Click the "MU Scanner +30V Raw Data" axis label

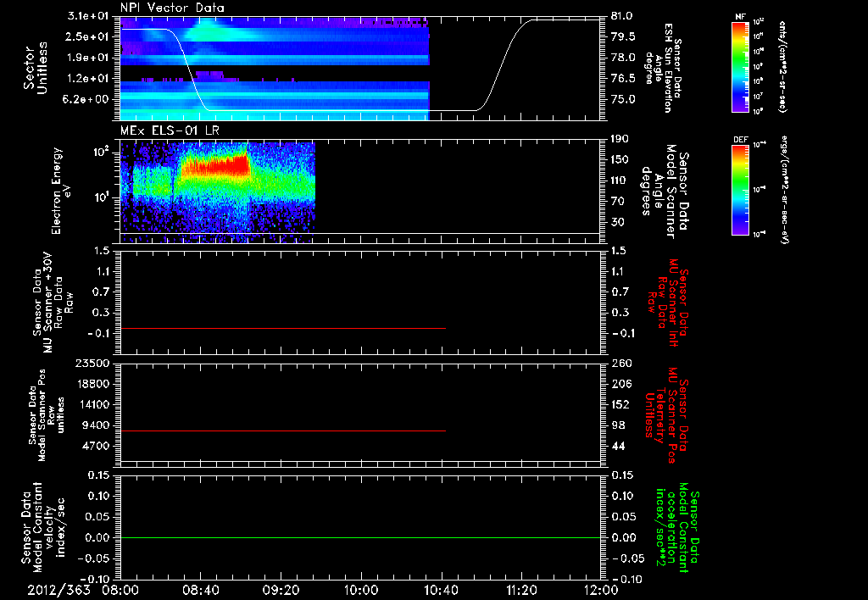53,303
